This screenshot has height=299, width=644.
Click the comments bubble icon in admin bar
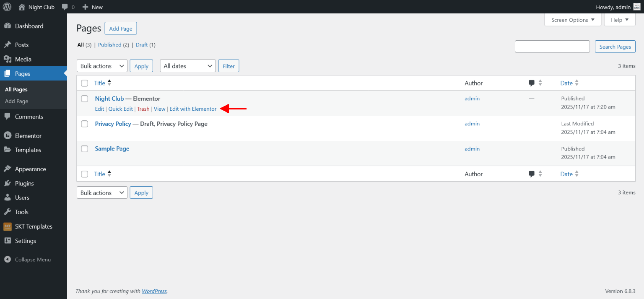click(x=65, y=7)
